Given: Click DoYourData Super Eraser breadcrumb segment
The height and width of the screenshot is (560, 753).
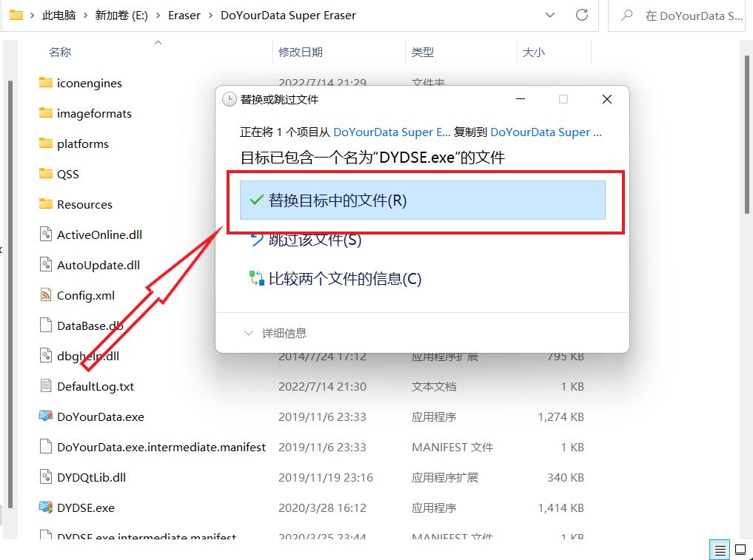Looking at the screenshot, I should tap(288, 16).
